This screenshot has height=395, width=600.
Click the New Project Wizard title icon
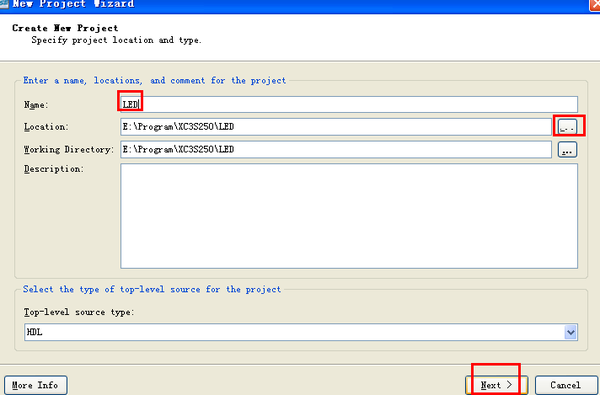point(4,4)
